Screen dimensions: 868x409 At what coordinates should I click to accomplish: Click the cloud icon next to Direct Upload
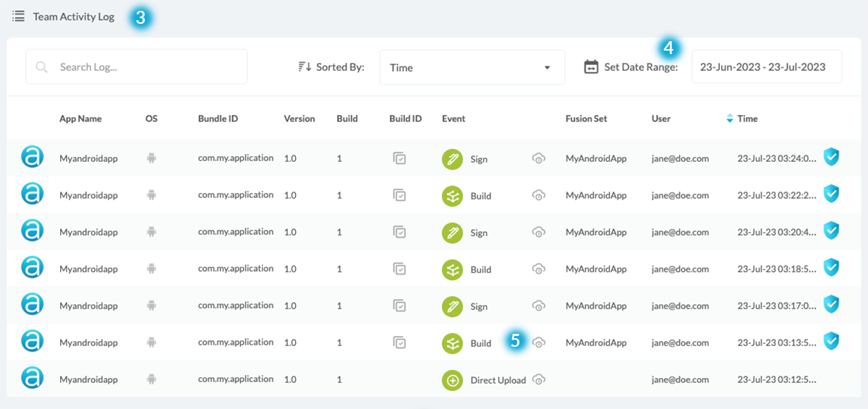[x=538, y=379]
